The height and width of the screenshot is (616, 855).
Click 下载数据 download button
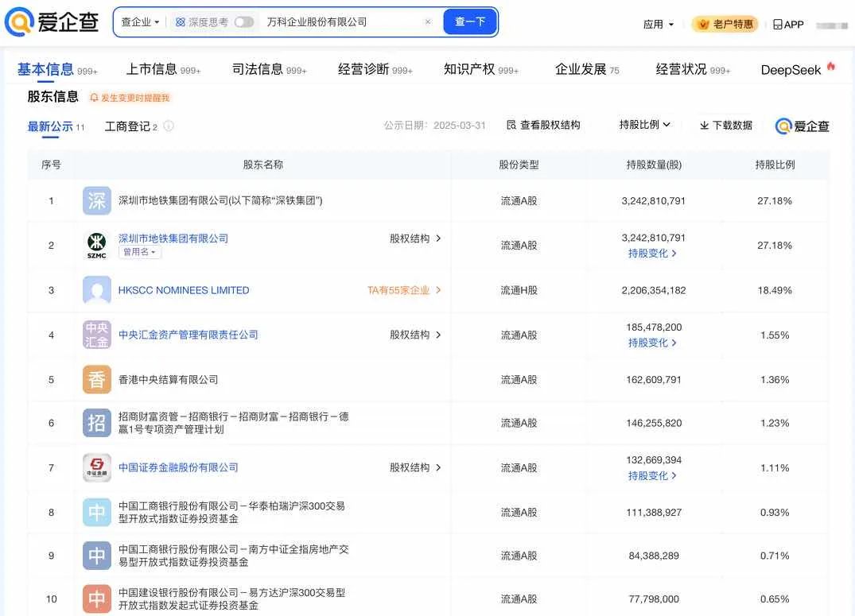(x=726, y=126)
